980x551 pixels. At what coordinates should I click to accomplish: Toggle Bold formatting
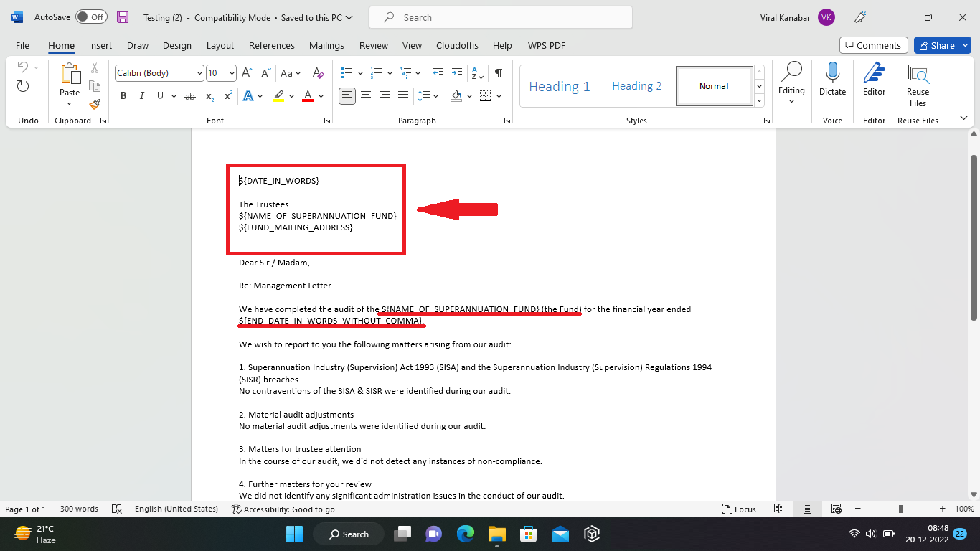123,96
